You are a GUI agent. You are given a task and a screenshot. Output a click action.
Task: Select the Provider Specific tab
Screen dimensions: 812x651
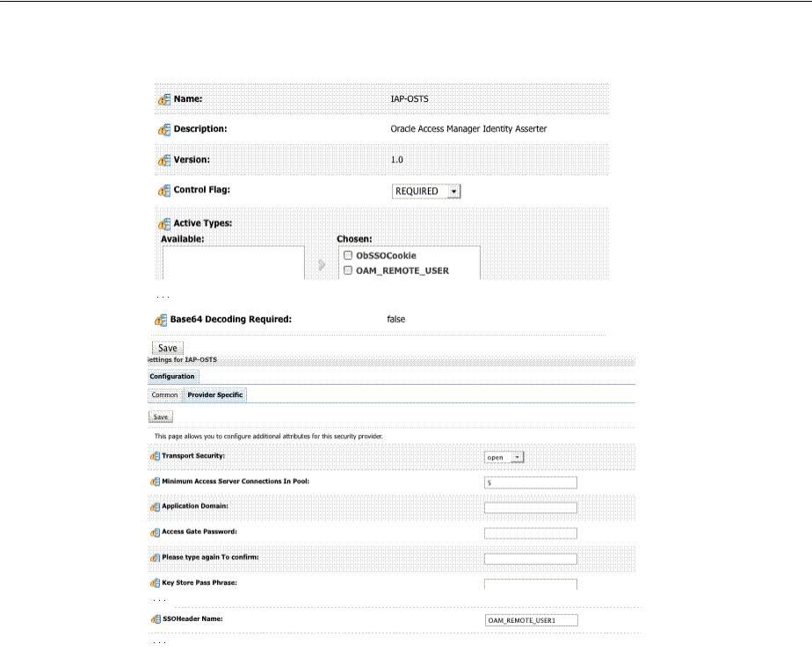[x=215, y=395]
